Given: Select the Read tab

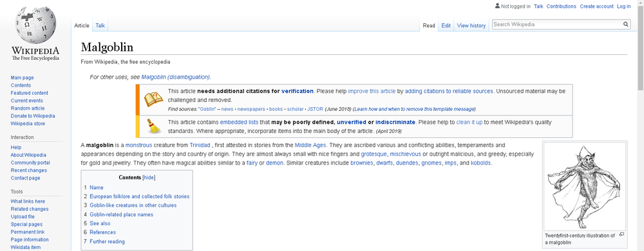Looking at the screenshot, I should 429,26.
